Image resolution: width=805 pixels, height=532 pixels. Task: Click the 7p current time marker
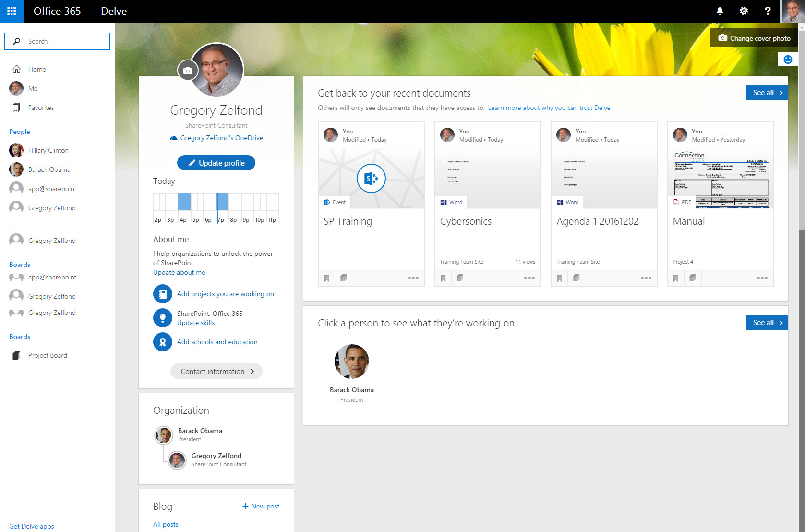[x=217, y=208]
